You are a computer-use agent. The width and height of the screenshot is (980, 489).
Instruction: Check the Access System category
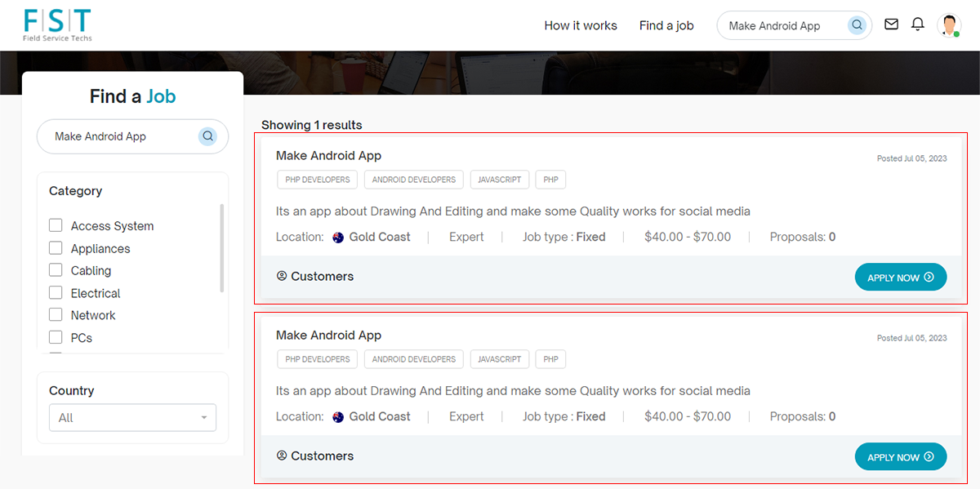point(56,225)
